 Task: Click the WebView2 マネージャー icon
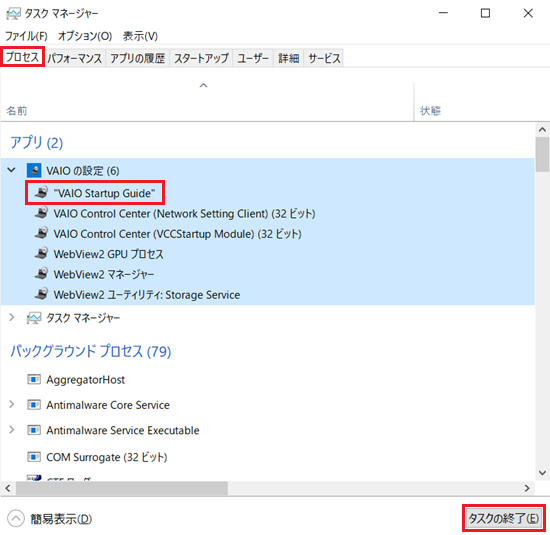point(41,274)
